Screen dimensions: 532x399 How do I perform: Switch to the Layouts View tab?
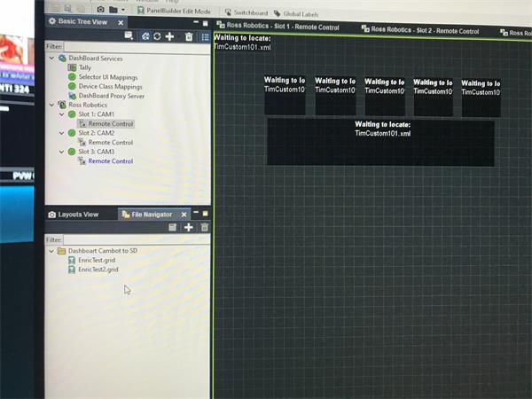pyautogui.click(x=74, y=215)
